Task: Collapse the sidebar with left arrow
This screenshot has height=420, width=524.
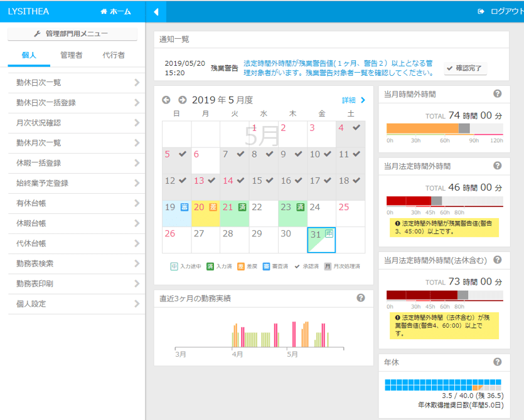Action: tap(156, 11)
